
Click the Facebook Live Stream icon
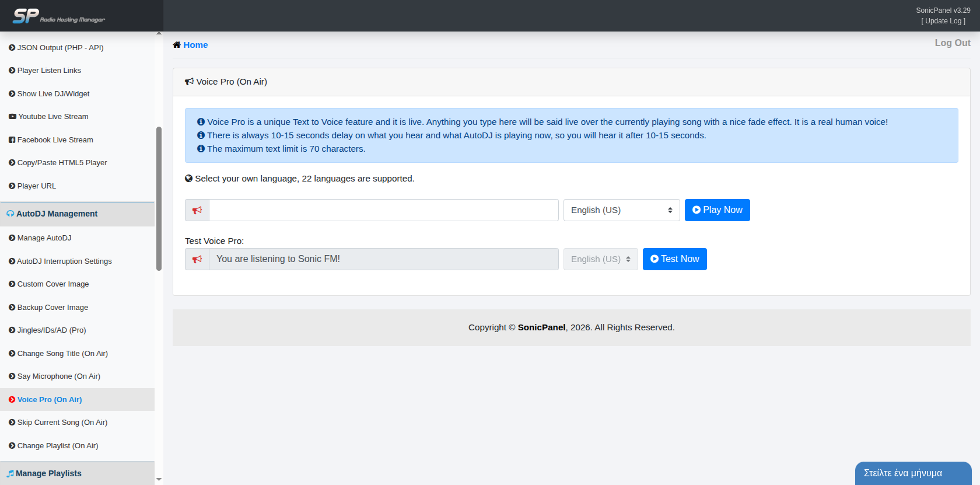[12, 140]
